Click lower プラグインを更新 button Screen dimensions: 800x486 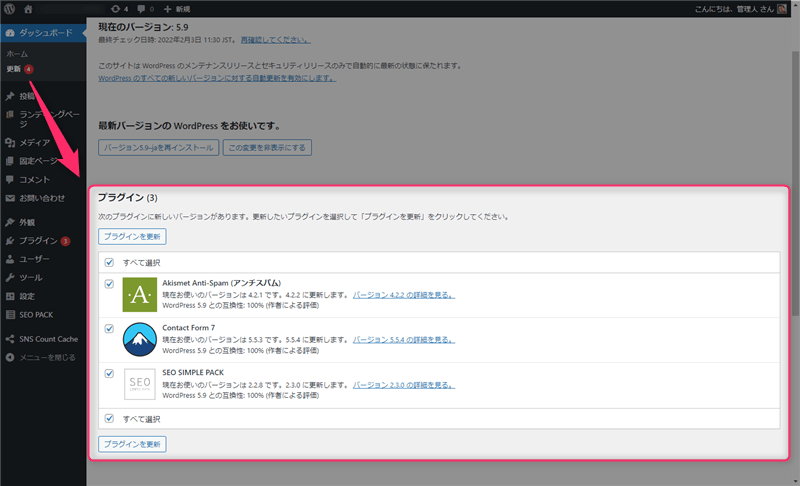click(132, 444)
